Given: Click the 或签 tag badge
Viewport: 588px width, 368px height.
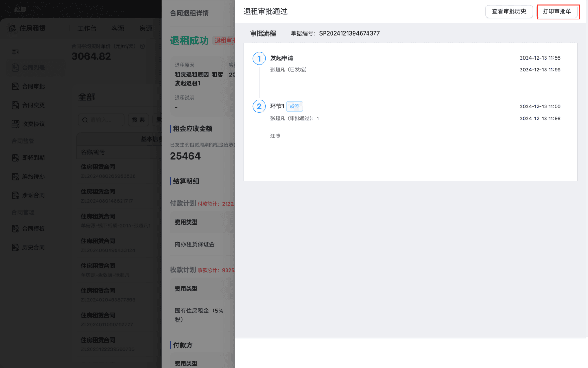Looking at the screenshot, I should [294, 106].
